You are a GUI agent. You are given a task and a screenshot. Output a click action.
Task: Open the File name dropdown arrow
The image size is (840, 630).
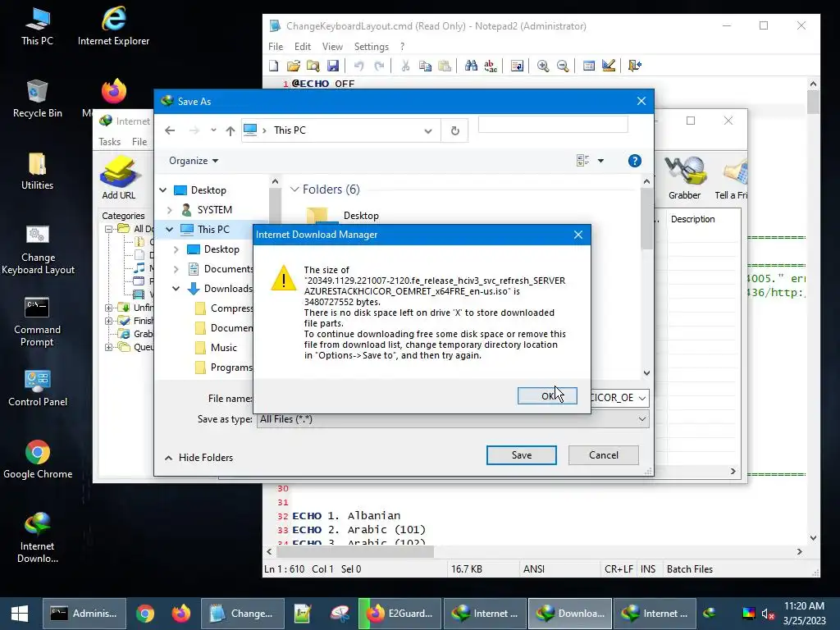(x=641, y=398)
